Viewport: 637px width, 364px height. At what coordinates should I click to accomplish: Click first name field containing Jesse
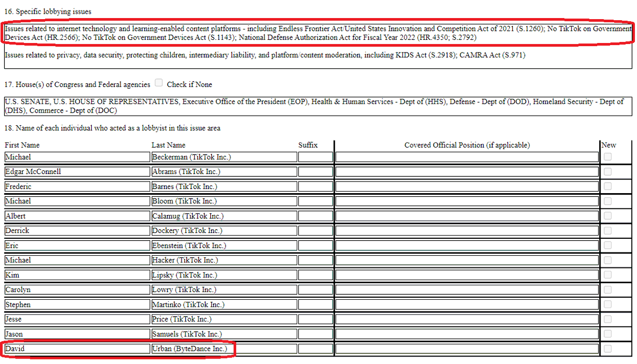pos(77,319)
